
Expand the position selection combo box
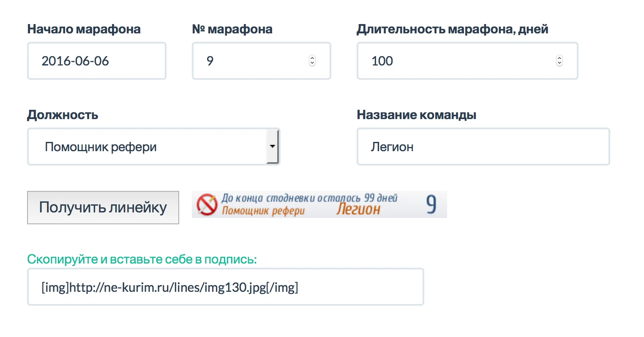tap(154, 146)
